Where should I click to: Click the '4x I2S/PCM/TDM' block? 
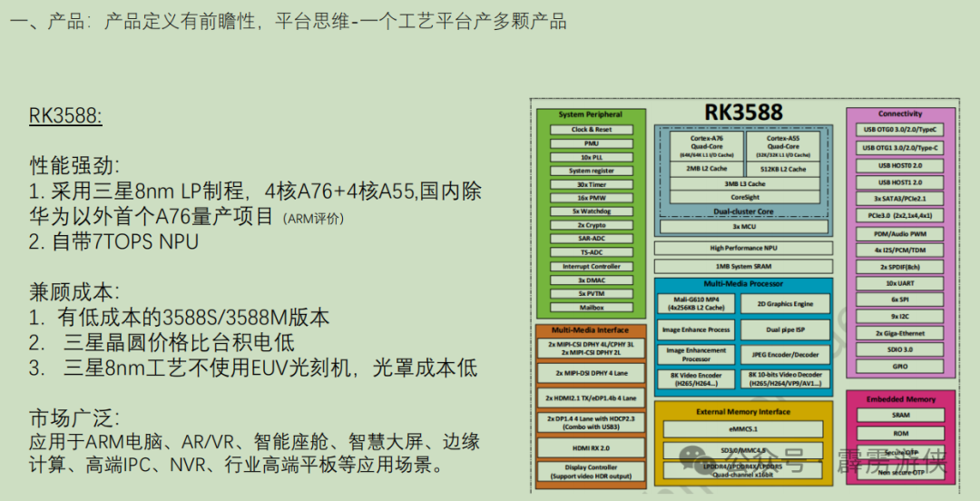click(900, 250)
